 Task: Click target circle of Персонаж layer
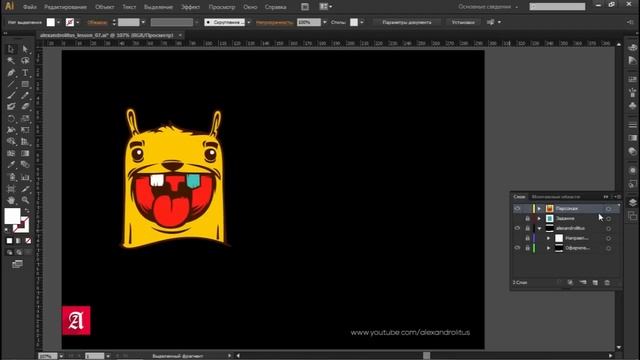tap(608, 209)
